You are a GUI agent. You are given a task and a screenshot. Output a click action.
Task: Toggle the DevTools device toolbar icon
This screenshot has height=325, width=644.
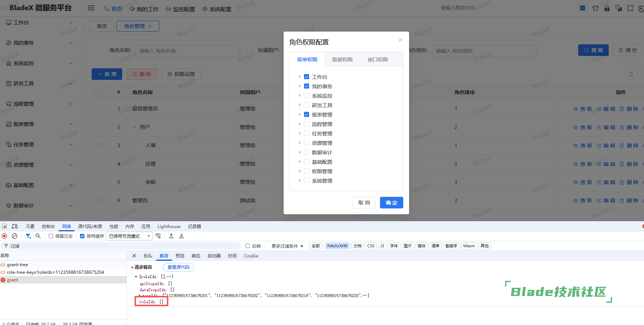click(15, 226)
